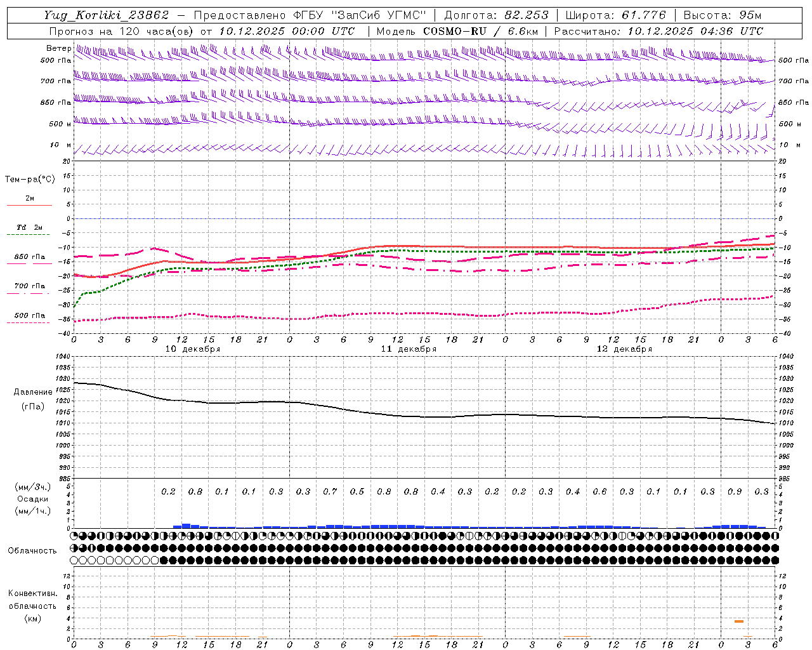Click the dash-dot line sample under 700 гПа legend
Screen dimensions: 812x650
(29, 293)
